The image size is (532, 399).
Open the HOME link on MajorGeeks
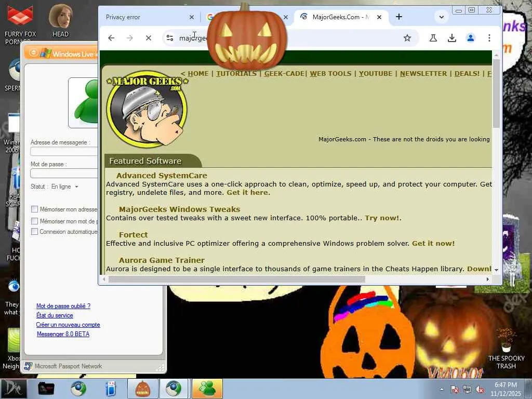pos(198,74)
